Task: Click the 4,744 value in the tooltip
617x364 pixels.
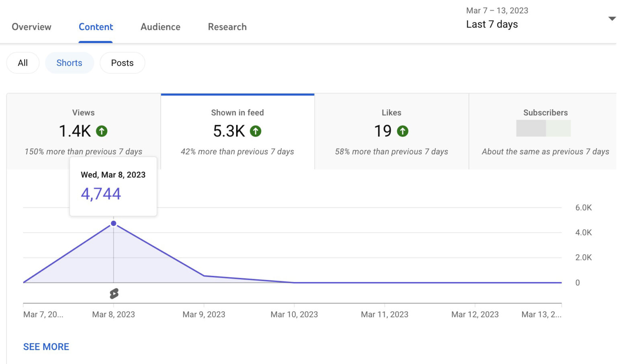Action: (101, 193)
